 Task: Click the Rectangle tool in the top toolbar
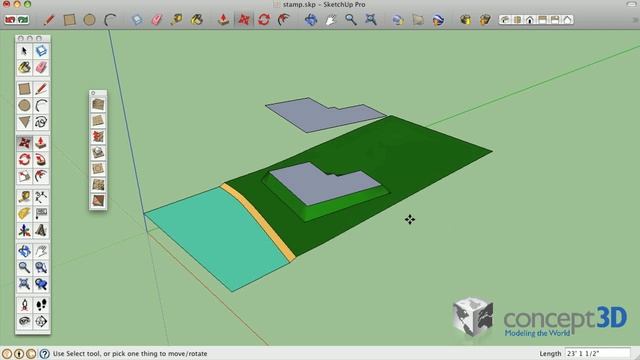point(69,20)
